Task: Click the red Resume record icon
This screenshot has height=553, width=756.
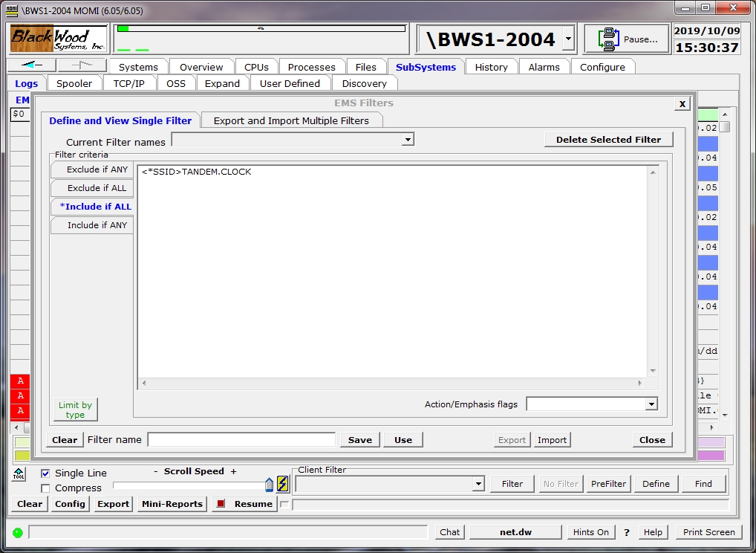Action: tap(220, 504)
